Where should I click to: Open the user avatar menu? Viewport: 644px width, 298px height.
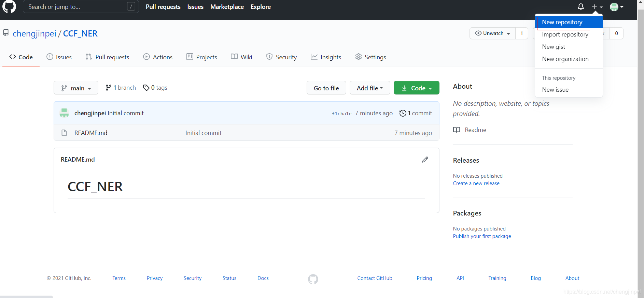617,7
